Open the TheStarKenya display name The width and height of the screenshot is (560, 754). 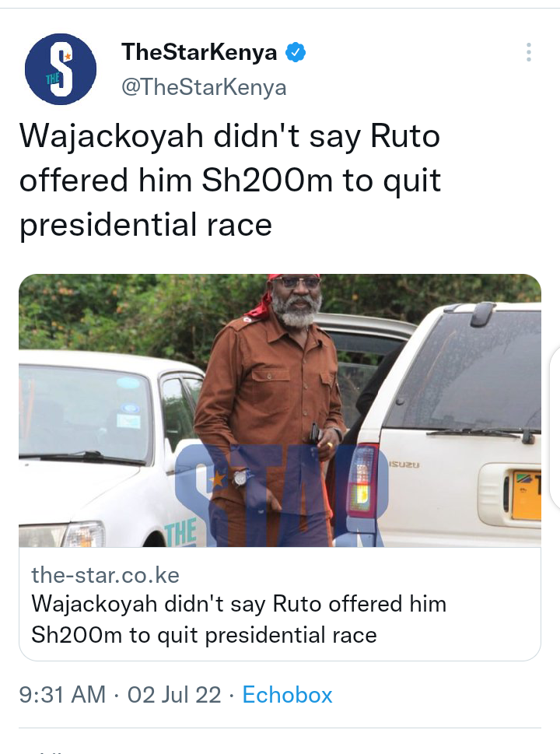[x=199, y=52]
